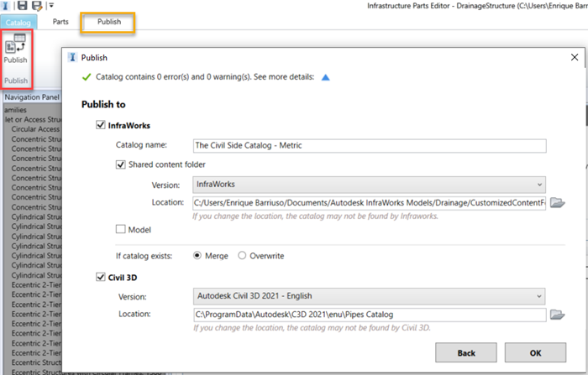Uncheck the Civil 3D publish checkbox
This screenshot has height=375, width=588.
point(101,277)
